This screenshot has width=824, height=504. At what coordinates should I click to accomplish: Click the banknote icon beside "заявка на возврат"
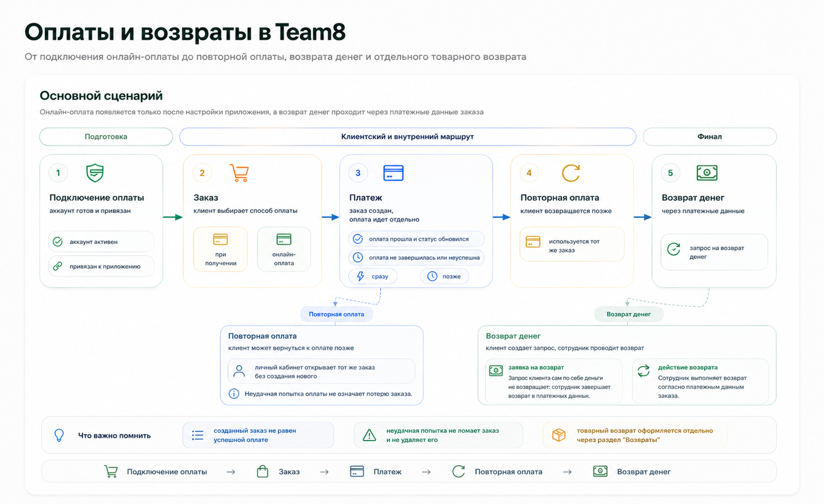pyautogui.click(x=496, y=371)
